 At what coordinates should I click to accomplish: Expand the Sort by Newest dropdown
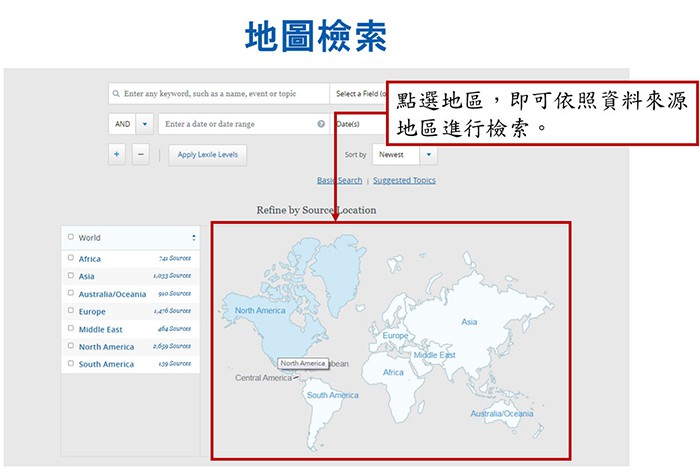coord(428,155)
